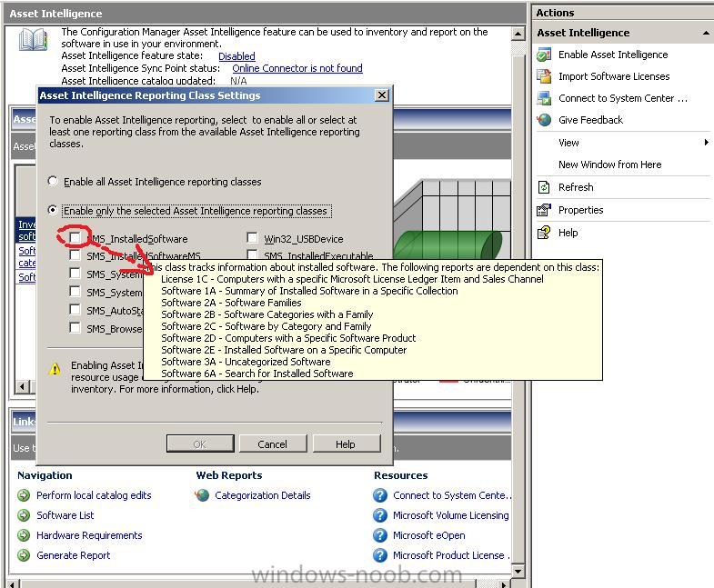Open Online Connector is not found link

[x=297, y=68]
